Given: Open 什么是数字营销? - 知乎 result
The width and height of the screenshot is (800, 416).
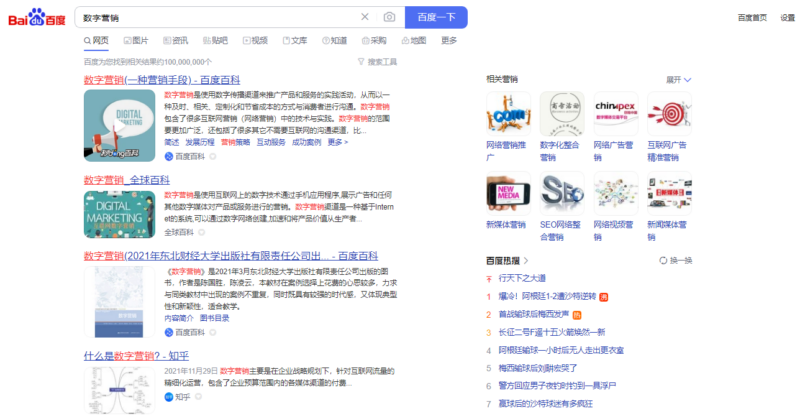Looking at the screenshot, I should pyautogui.click(x=136, y=356).
